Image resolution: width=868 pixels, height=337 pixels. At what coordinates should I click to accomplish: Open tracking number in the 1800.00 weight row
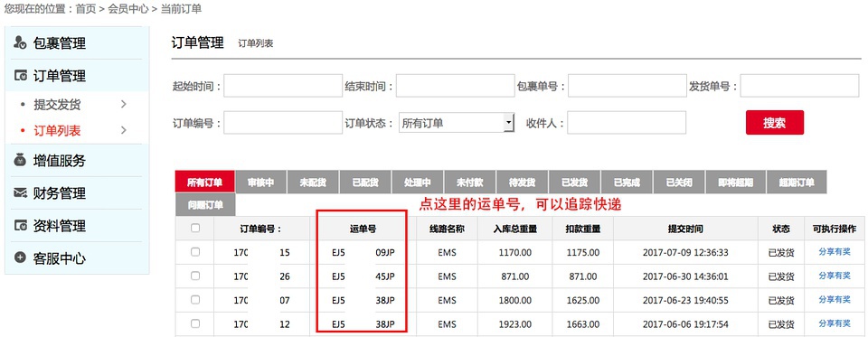tap(363, 301)
